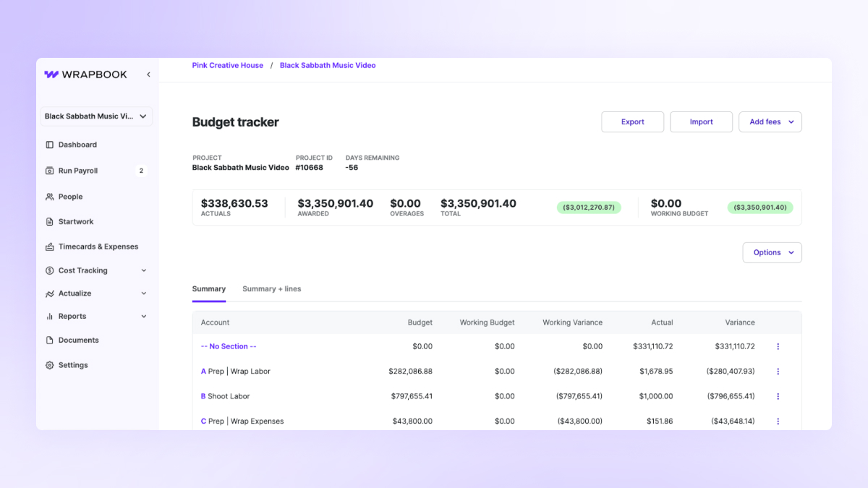The image size is (868, 488).
Task: Click the People icon in sidebar
Action: tap(50, 197)
